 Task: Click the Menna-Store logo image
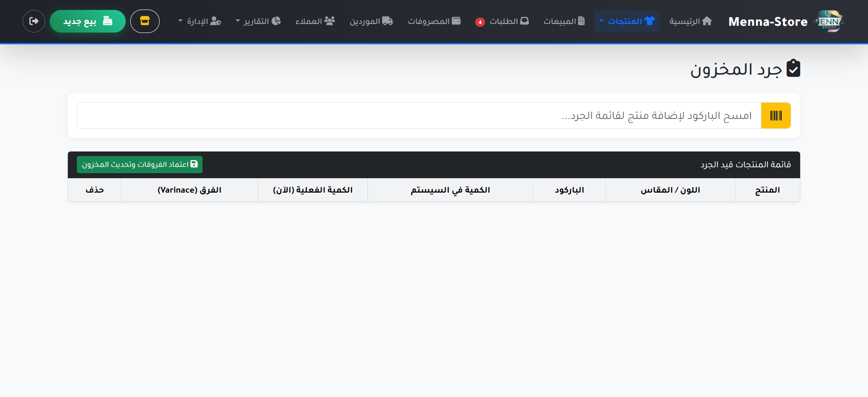tap(829, 21)
